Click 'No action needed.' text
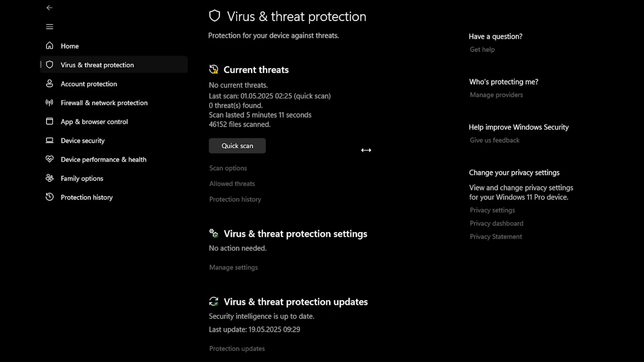The height and width of the screenshot is (362, 644). (x=237, y=248)
